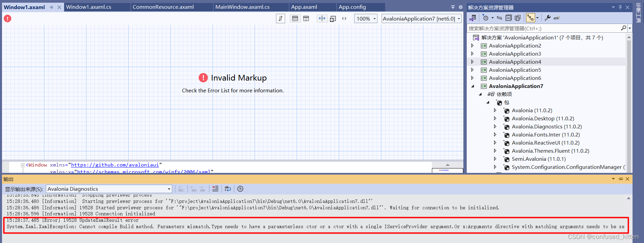
Task: Expand the AvaloniaApplication4 project node
Action: (x=472, y=62)
